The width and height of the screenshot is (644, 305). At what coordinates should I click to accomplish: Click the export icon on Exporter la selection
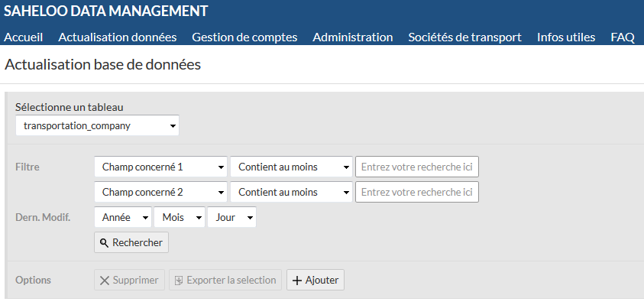179,281
